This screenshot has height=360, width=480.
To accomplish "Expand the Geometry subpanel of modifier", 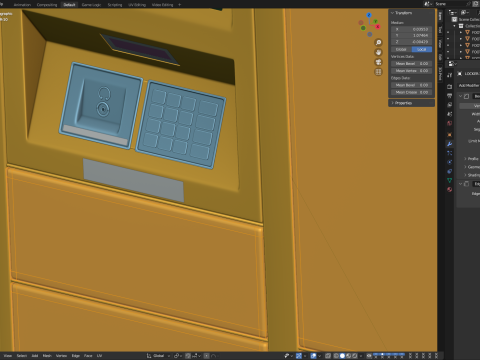I will point(465,167).
